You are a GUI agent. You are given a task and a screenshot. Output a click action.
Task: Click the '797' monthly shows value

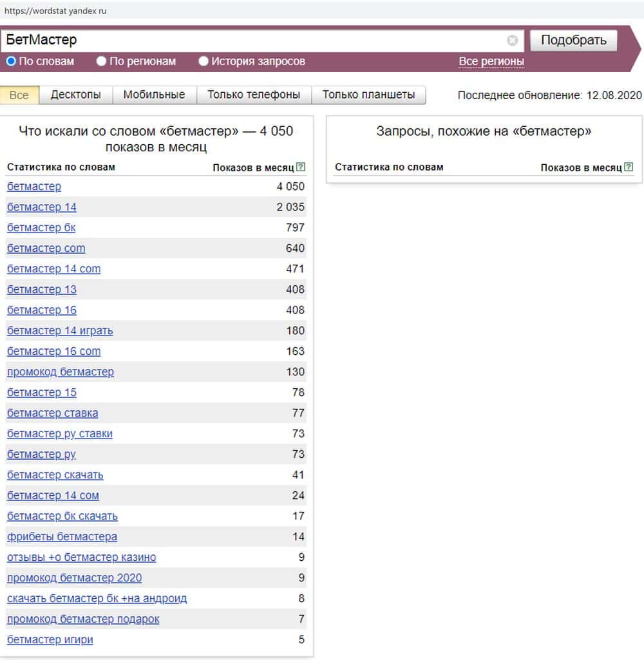click(x=295, y=228)
